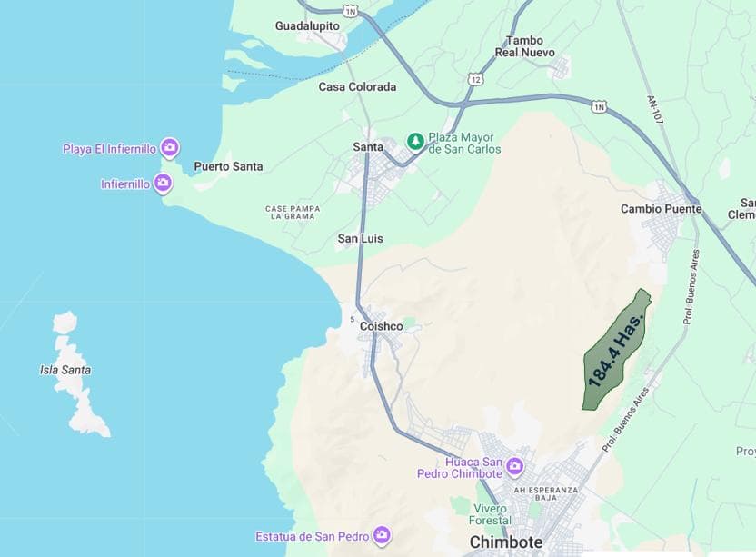Click the Cambio Puente label
The width and height of the screenshot is (756, 557).
(x=661, y=209)
